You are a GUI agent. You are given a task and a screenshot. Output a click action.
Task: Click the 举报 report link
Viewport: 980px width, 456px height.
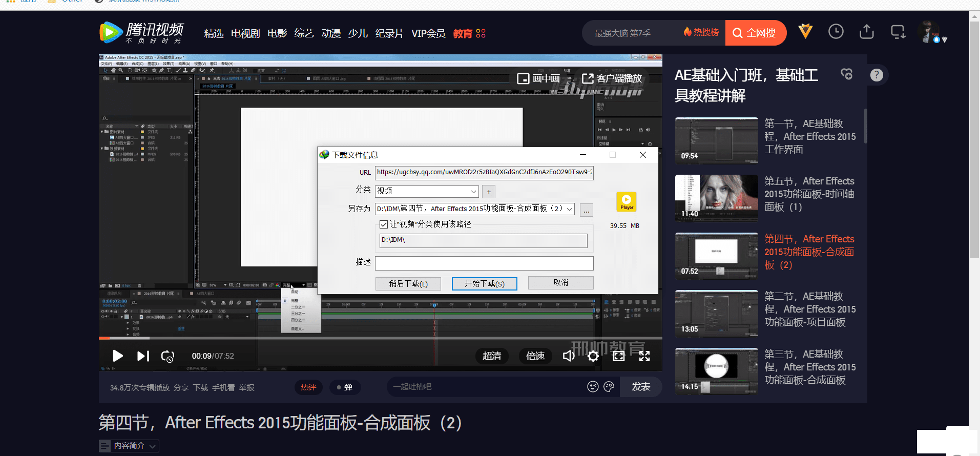[246, 388]
